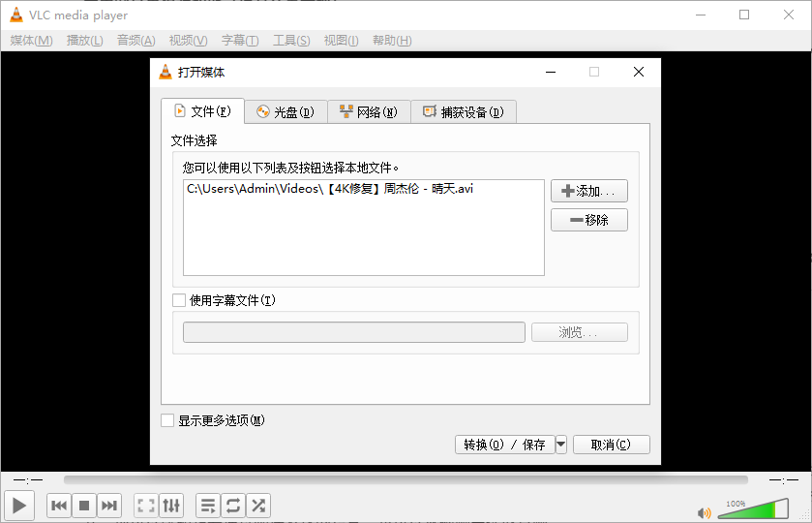Click 转换(O) / 保存 button
The image size is (812, 523).
click(x=505, y=445)
